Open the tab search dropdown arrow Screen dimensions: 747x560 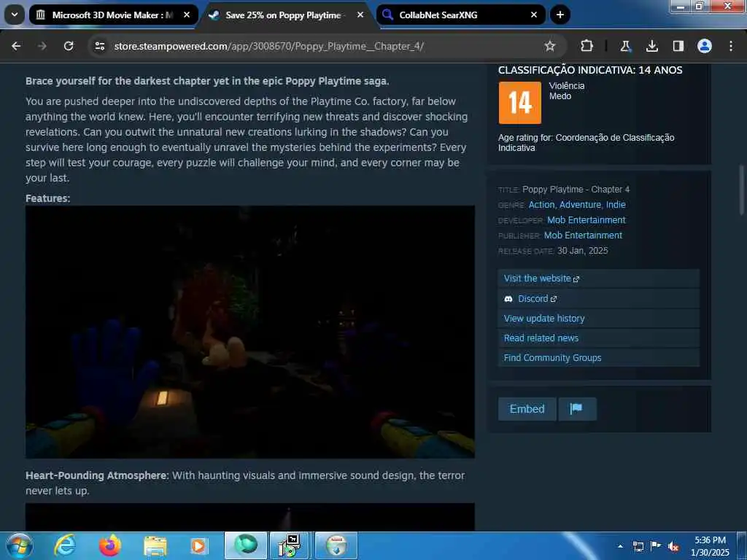(x=15, y=15)
